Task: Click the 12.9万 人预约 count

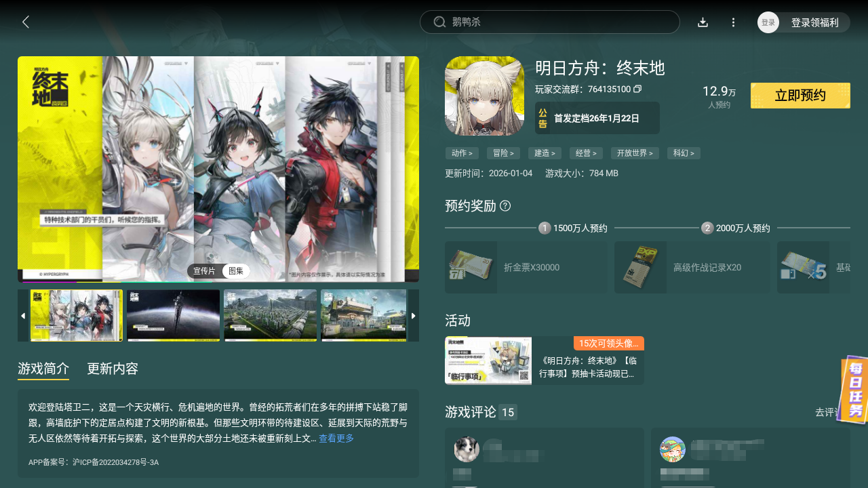Action: click(719, 96)
